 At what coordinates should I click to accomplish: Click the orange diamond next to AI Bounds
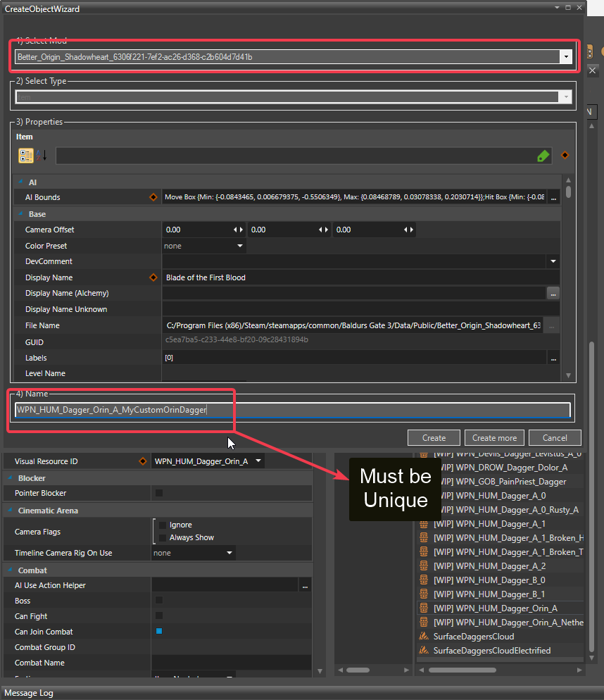coord(153,198)
